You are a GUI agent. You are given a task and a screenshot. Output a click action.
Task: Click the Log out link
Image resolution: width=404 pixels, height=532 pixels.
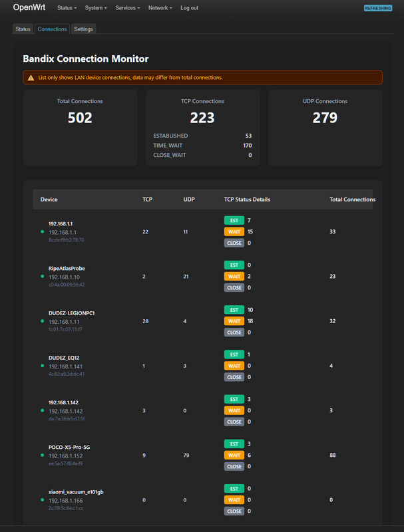click(189, 8)
